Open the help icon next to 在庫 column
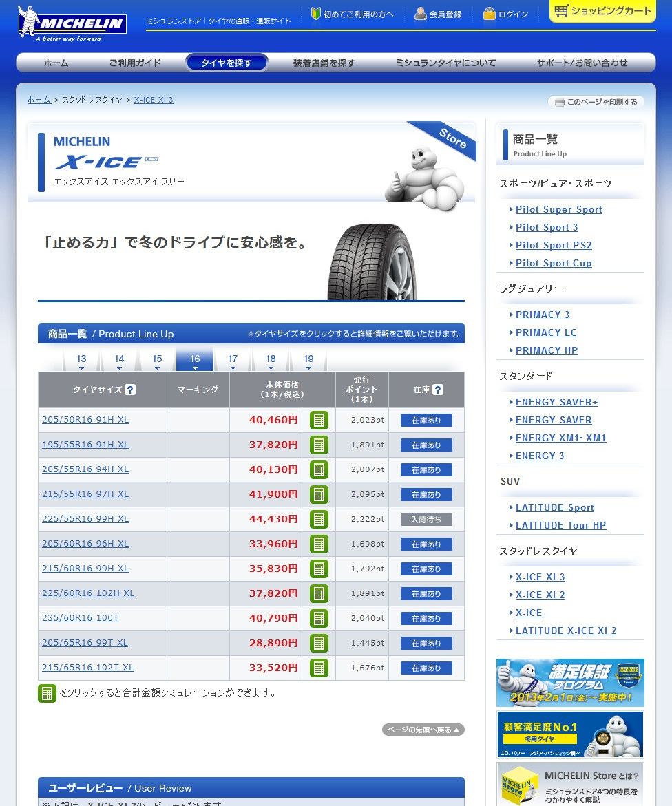Viewport: 672px width, 806px height. tap(439, 389)
